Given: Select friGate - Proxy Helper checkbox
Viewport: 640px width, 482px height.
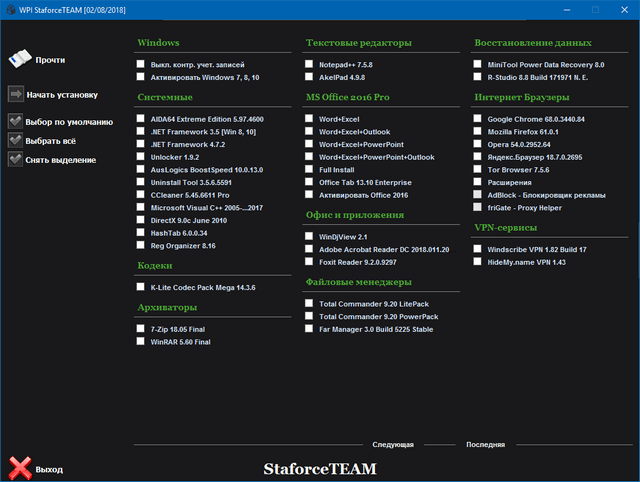Looking at the screenshot, I should (x=477, y=207).
